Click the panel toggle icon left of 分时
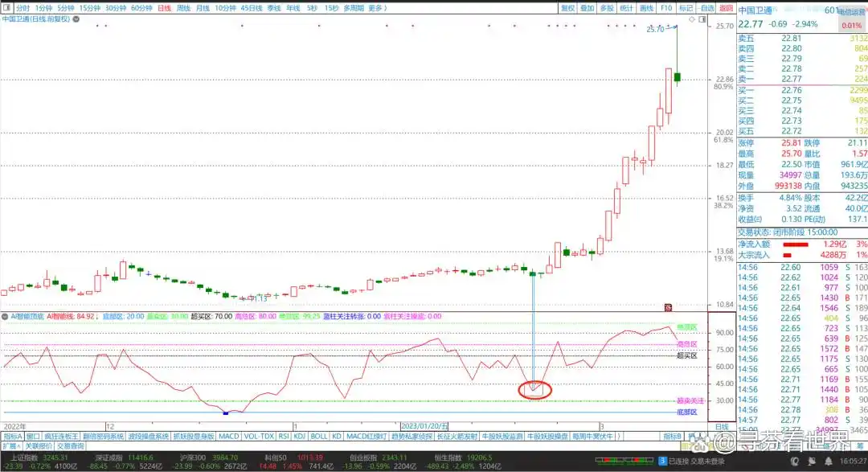The width and height of the screenshot is (868, 472). [6, 7]
